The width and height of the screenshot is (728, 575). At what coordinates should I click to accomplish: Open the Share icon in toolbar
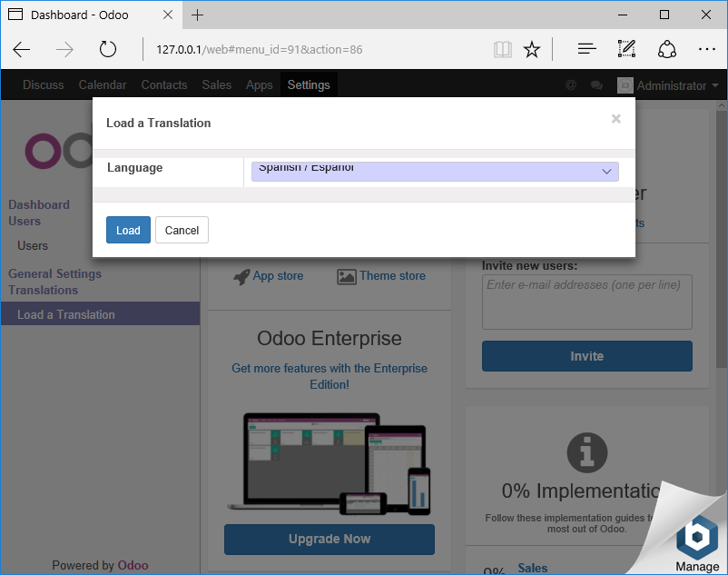point(667,49)
